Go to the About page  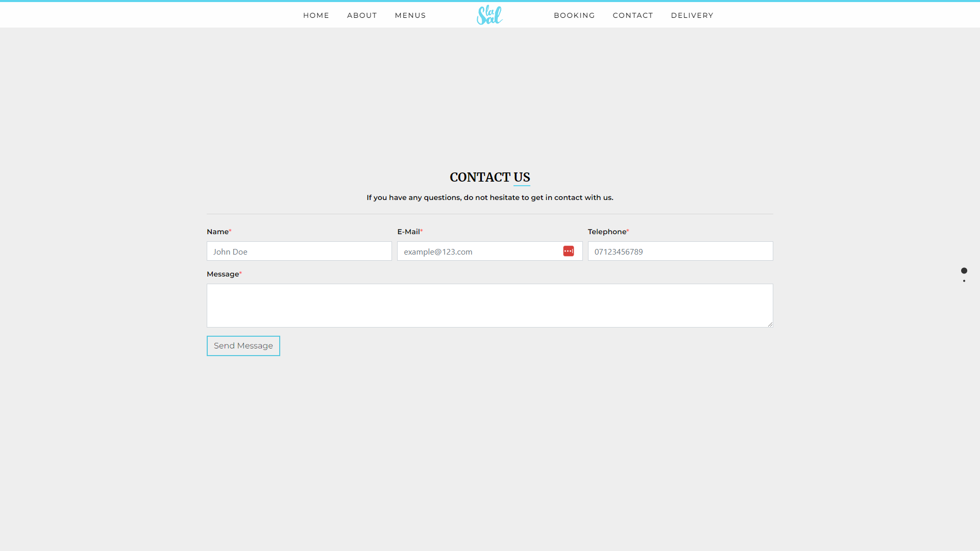(362, 15)
